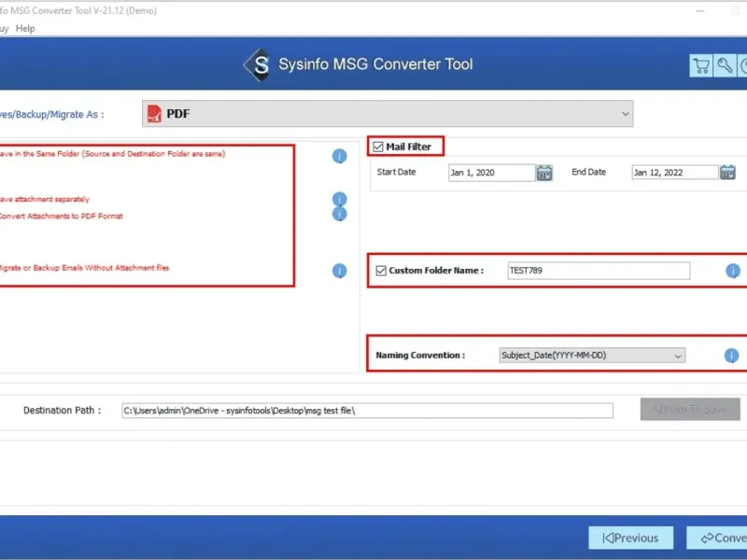Open End Date calendar picker
The width and height of the screenshot is (747, 560).
pyautogui.click(x=727, y=173)
